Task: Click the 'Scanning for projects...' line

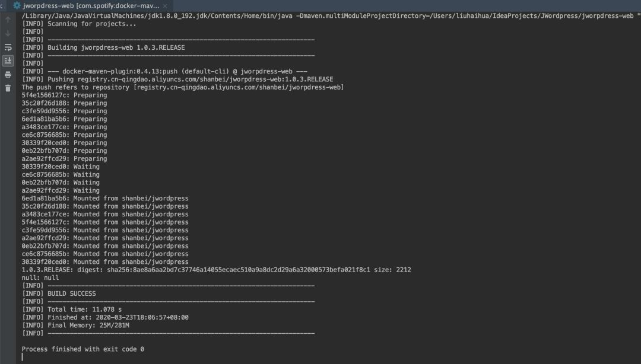Action: click(x=79, y=24)
